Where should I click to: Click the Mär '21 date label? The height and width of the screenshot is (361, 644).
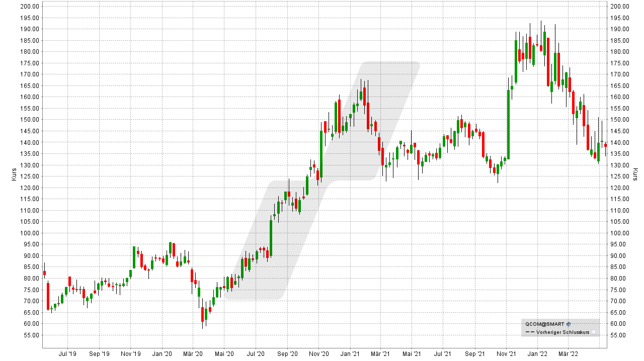380,354
